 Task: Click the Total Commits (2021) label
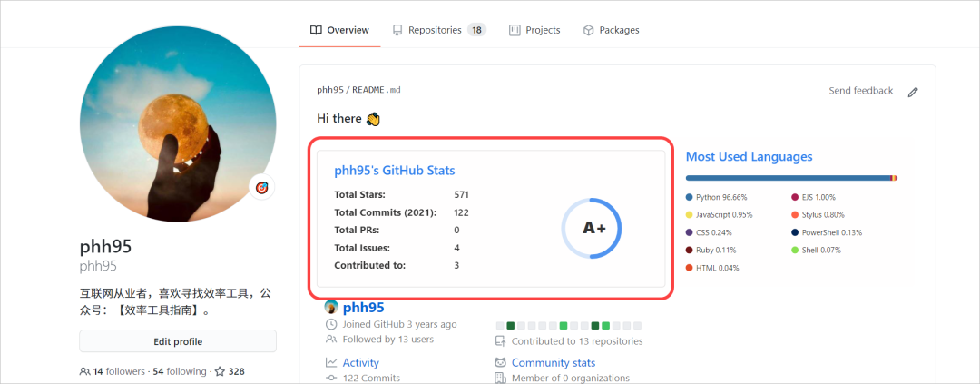(x=385, y=212)
